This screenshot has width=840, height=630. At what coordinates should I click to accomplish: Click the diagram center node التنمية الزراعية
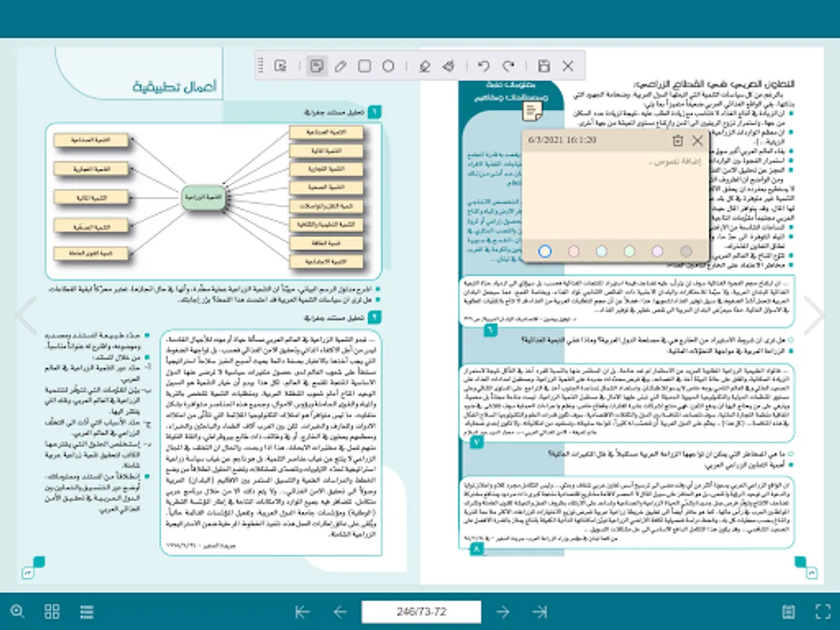pos(204,198)
